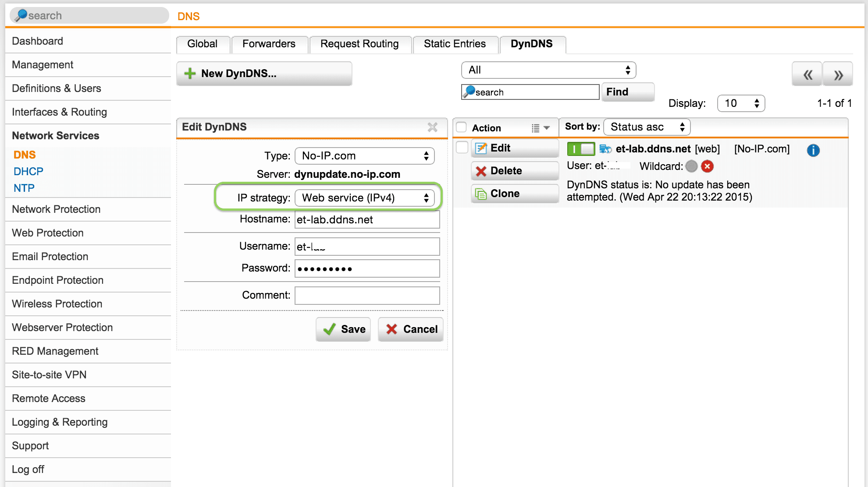Open the Wireless Protection menu
The height and width of the screenshot is (487, 868).
[x=88, y=304]
